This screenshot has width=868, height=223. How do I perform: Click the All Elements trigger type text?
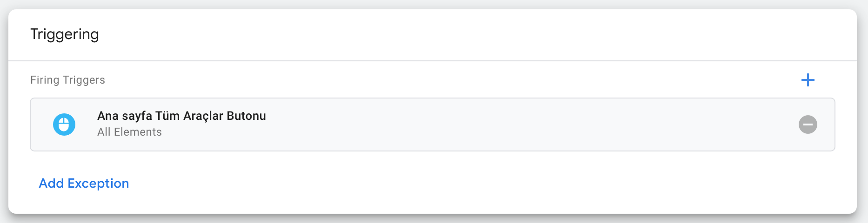click(129, 132)
